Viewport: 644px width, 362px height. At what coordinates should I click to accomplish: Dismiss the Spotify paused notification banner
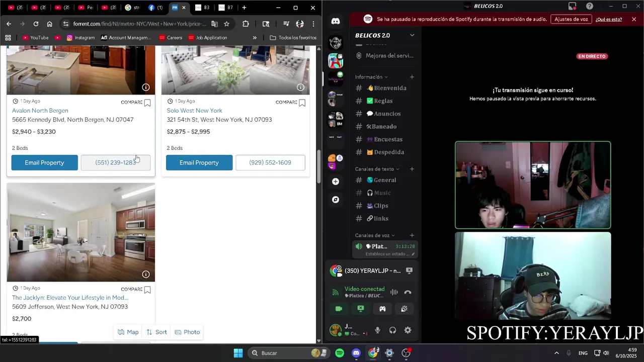click(634, 19)
